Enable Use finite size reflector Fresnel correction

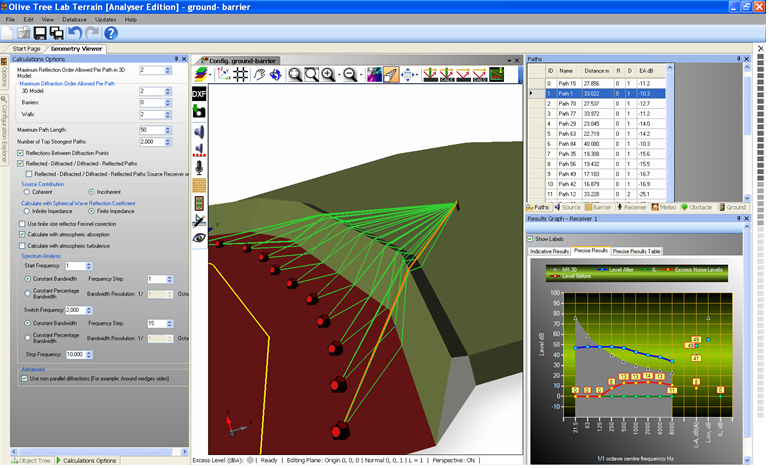coord(22,224)
